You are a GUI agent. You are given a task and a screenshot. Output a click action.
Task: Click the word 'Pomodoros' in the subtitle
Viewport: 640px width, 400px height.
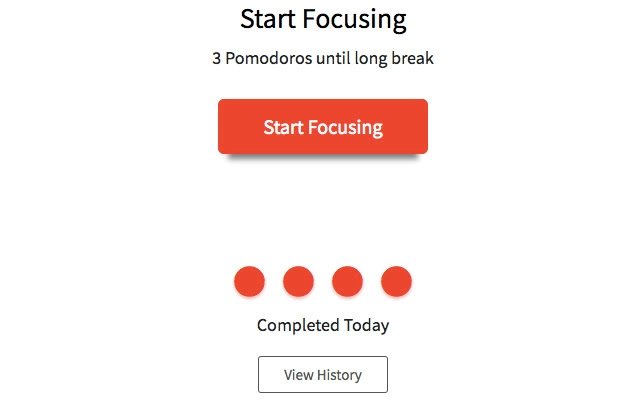pyautogui.click(x=269, y=58)
